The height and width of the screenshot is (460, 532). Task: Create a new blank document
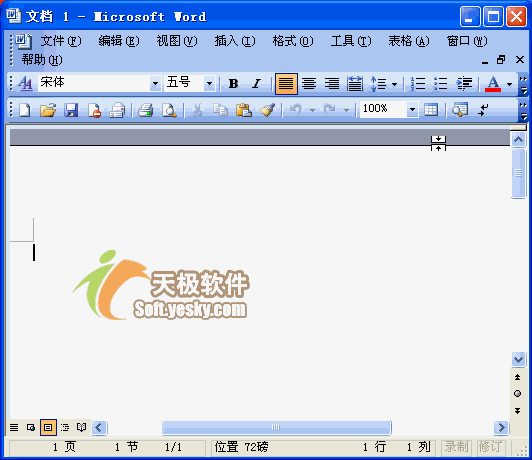(x=24, y=110)
